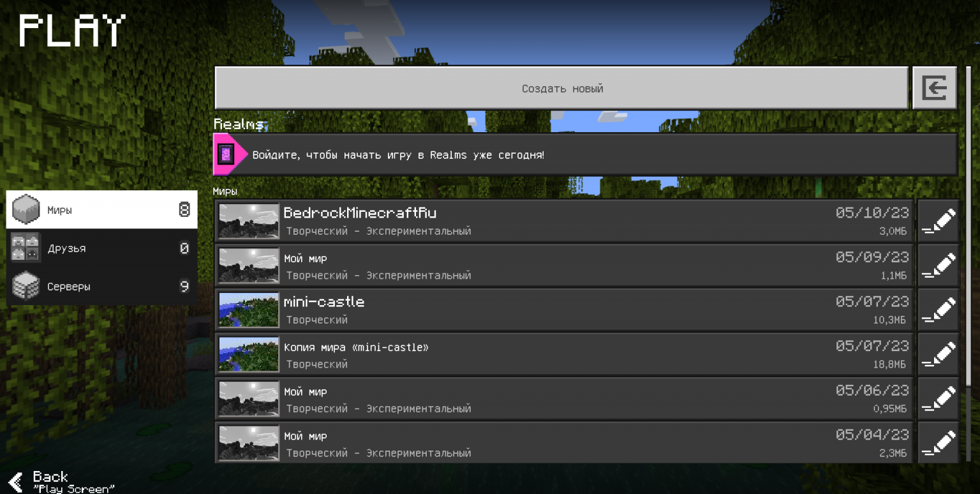The width and height of the screenshot is (980, 494).
Task: Click the world count 8 badge
Action: coord(184,209)
